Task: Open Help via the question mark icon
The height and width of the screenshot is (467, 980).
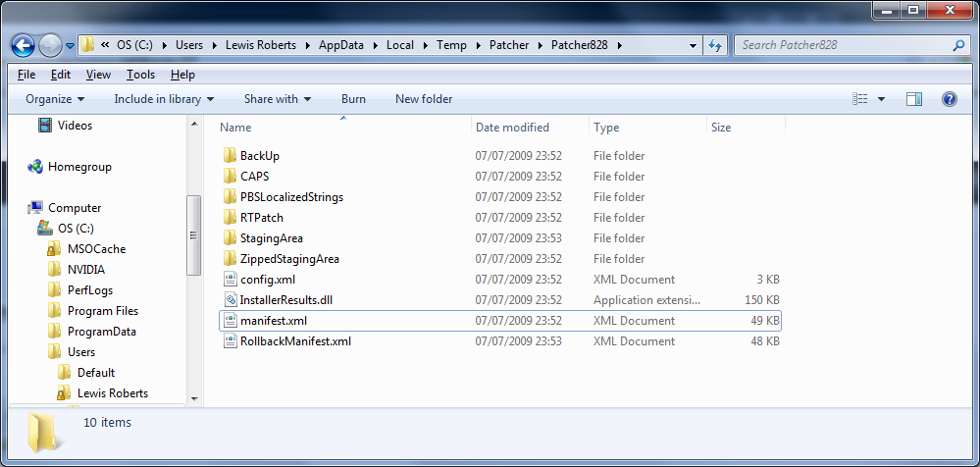Action: 949,99
